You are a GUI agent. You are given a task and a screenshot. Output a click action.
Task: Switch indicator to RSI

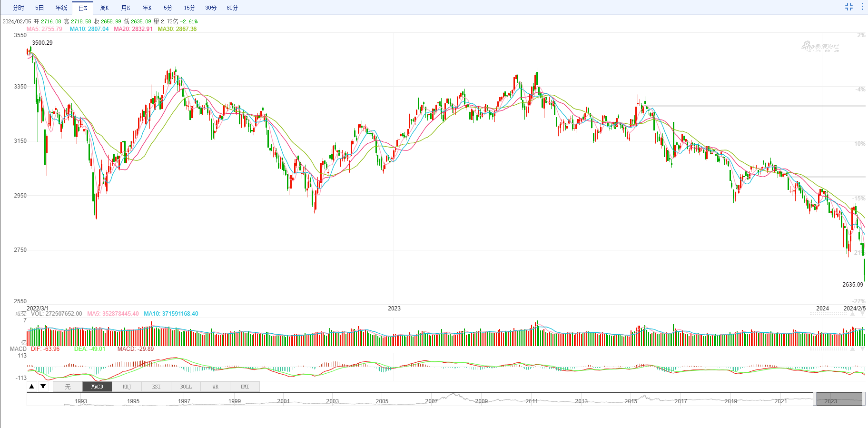tap(156, 387)
